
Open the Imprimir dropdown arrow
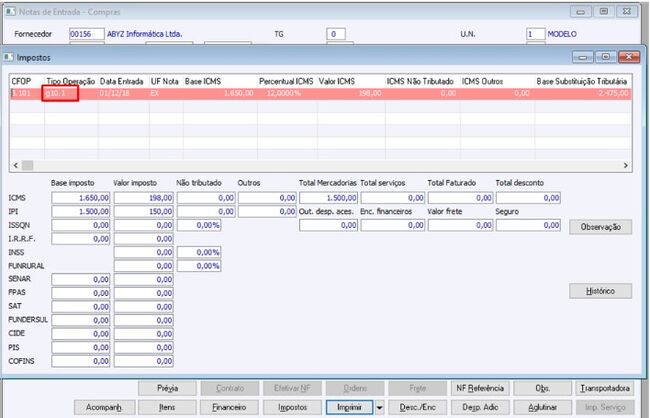(379, 407)
